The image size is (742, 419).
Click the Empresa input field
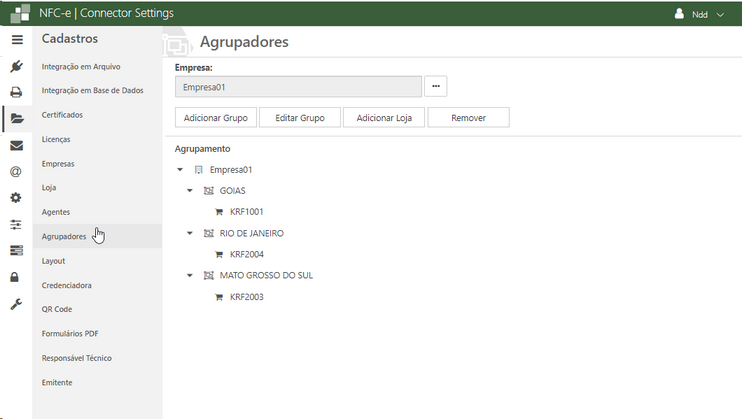pos(298,87)
